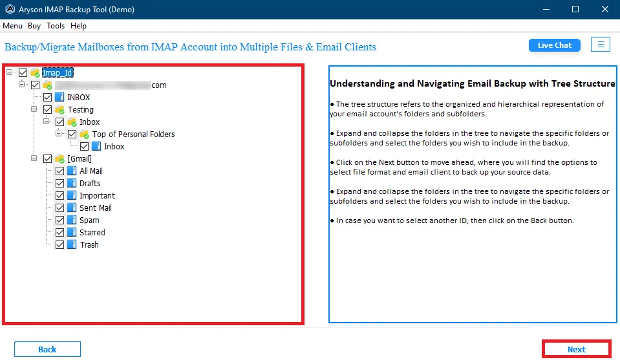Toggle the [Gmail] checkbox
The width and height of the screenshot is (620, 364).
[x=47, y=158]
